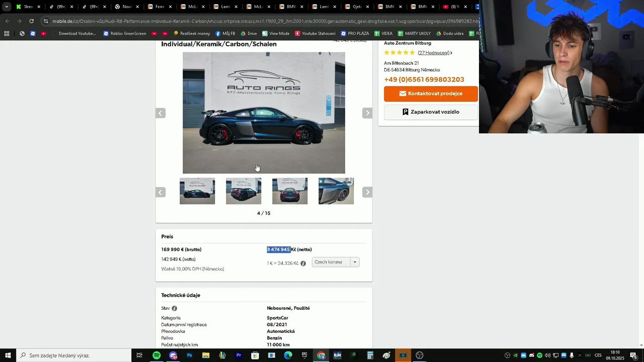The image size is (644, 362).
Task: Reload the page in Chrome
Action: pos(31,21)
